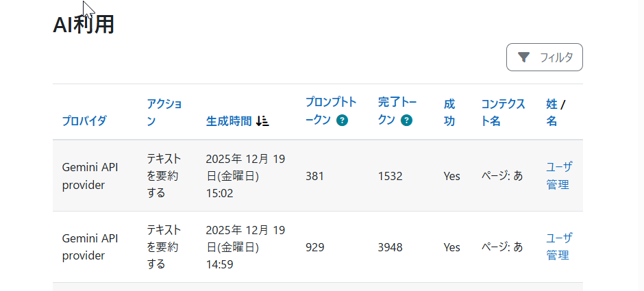Open the フィルタ filter panel
The height and width of the screenshot is (291, 644).
544,58
